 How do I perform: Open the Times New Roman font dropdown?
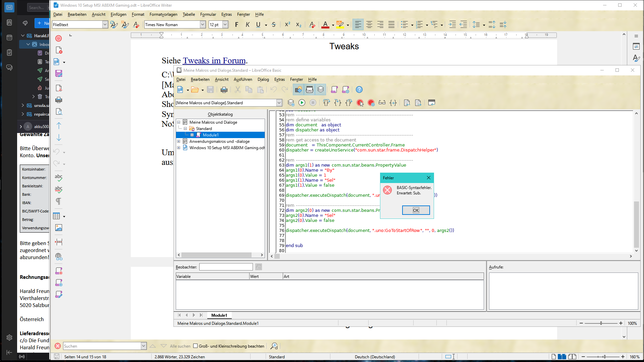click(x=203, y=25)
